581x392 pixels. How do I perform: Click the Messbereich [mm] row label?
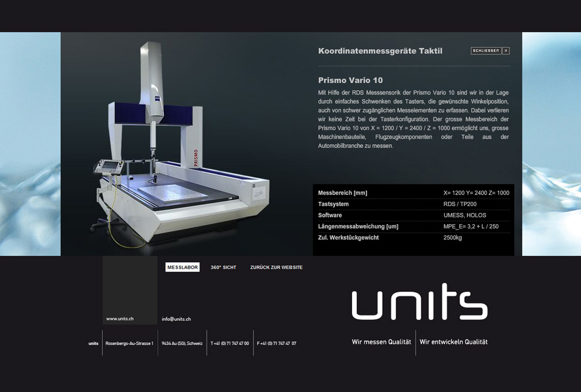click(343, 193)
